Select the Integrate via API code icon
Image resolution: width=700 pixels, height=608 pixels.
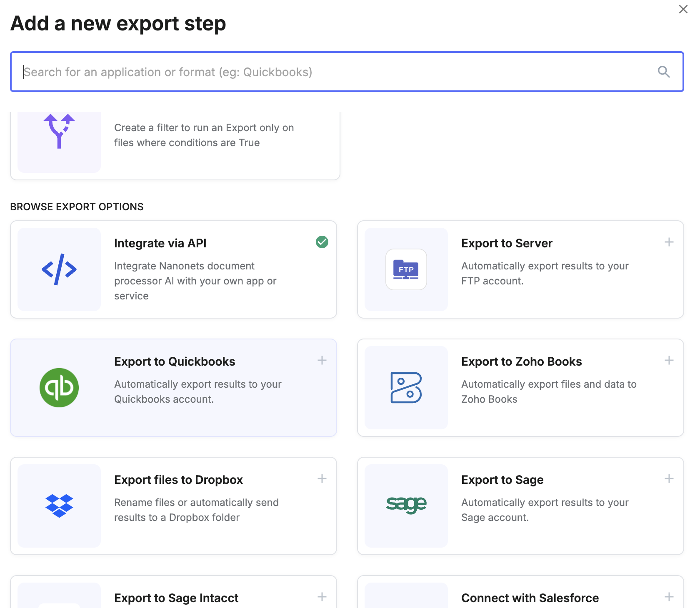click(58, 269)
